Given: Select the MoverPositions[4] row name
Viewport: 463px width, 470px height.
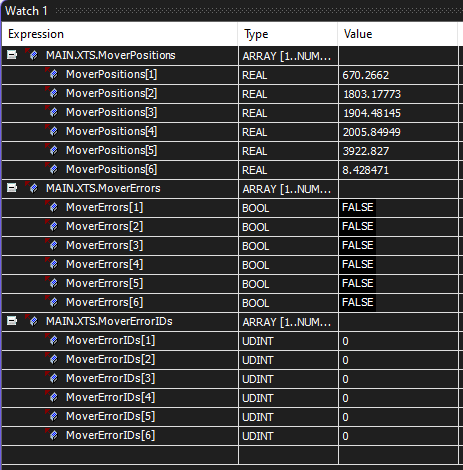Looking at the screenshot, I should click(111, 131).
